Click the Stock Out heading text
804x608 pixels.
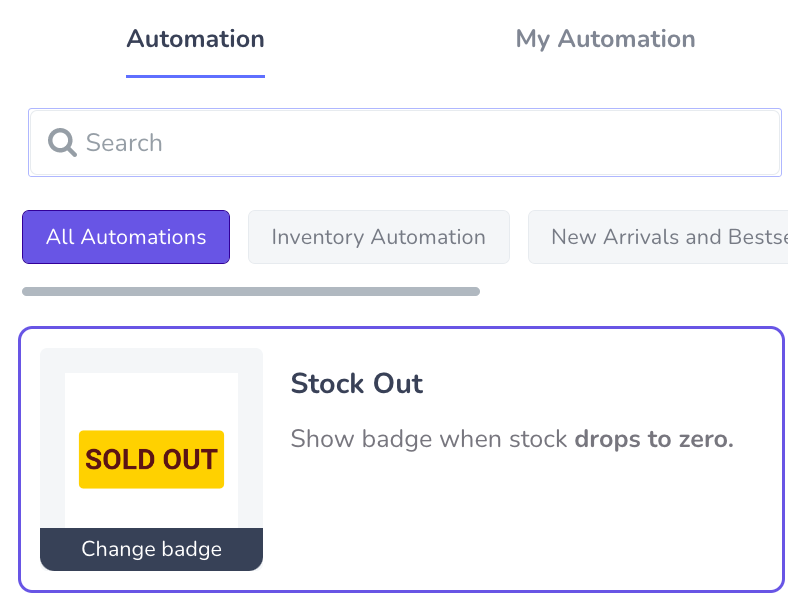point(357,383)
